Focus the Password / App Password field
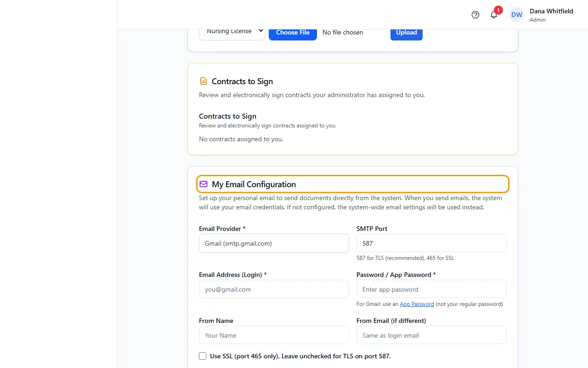The height and width of the screenshot is (368, 588). [x=431, y=289]
